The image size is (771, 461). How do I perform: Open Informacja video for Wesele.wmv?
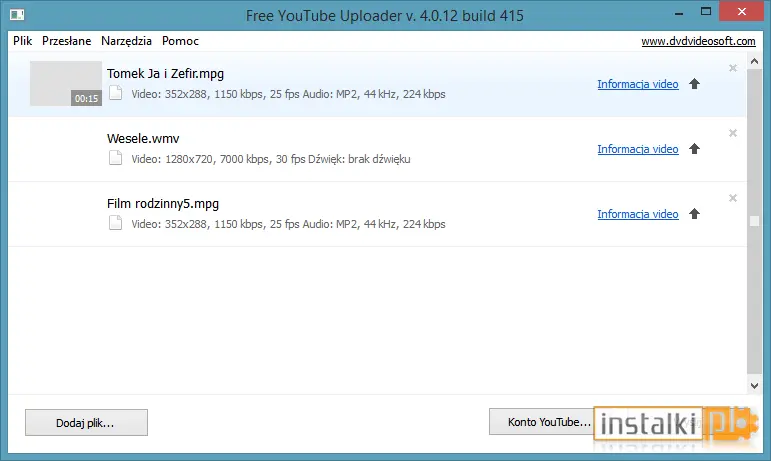tap(638, 149)
